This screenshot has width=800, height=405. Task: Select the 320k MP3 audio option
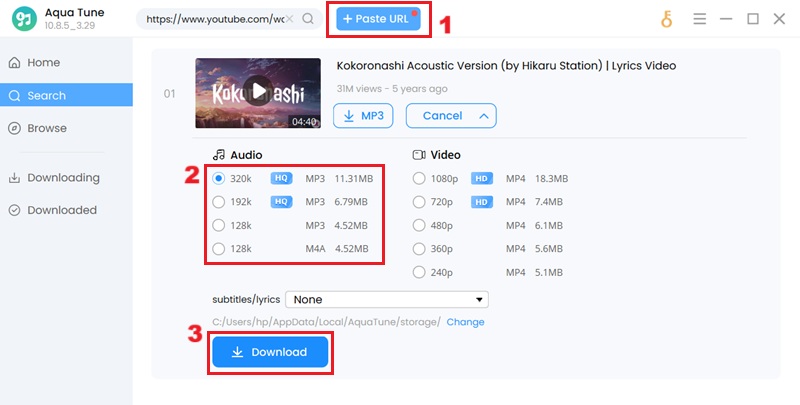tap(219, 179)
